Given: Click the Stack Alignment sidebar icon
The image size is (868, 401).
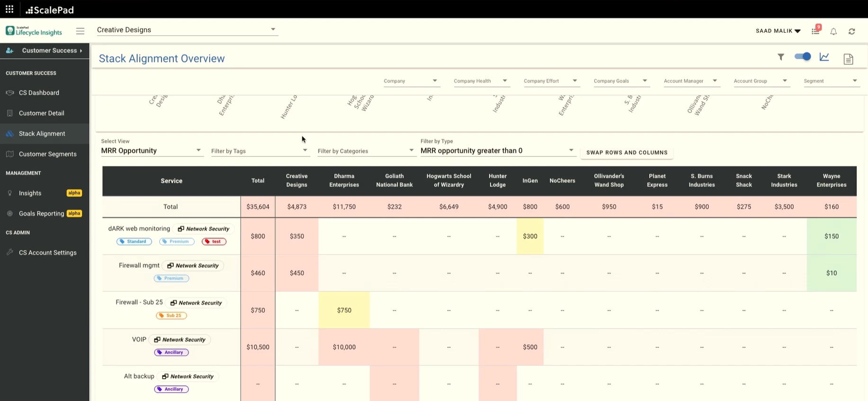Looking at the screenshot, I should pos(9,134).
